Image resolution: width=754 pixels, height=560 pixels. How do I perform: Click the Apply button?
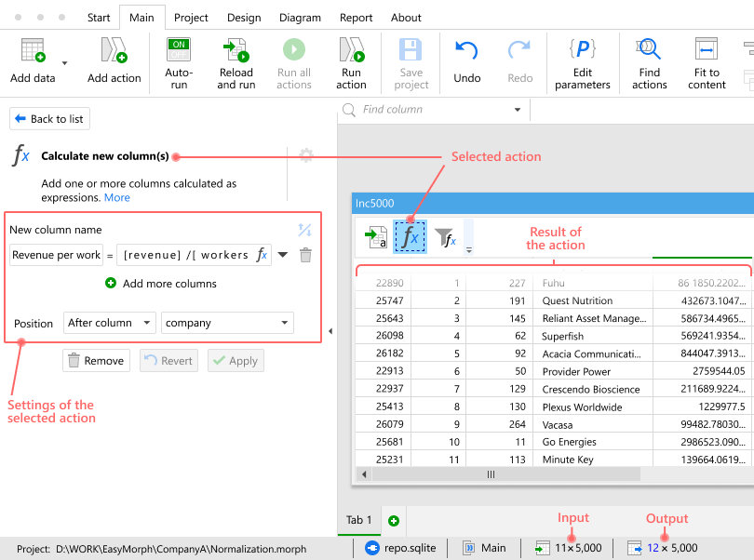tap(236, 361)
